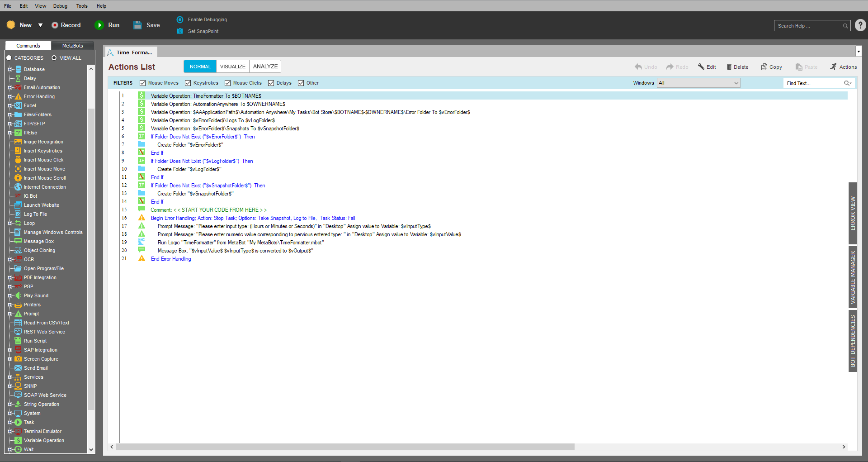Click the Search Help input field
The width and height of the screenshot is (868, 462).
pyautogui.click(x=807, y=26)
